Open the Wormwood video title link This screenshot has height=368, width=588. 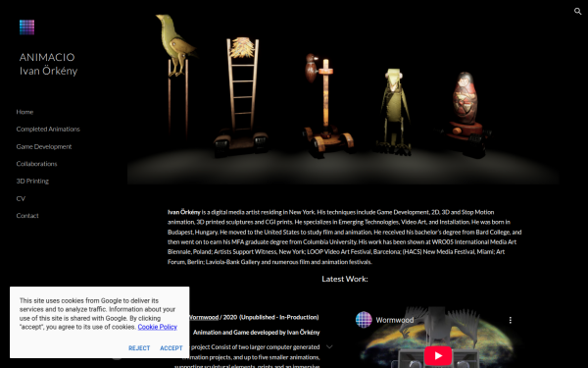(395, 320)
